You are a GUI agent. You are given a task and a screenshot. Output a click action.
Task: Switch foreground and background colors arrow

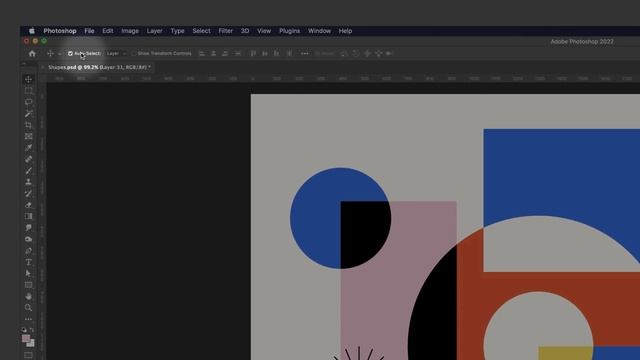(x=32, y=330)
